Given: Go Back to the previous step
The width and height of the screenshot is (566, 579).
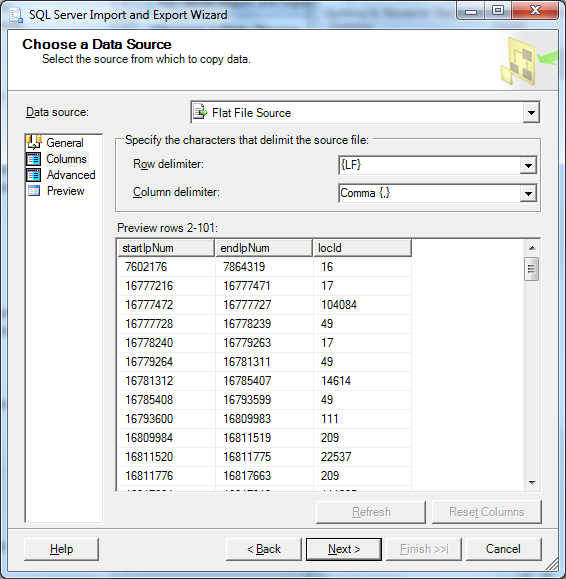Looking at the screenshot, I should pos(264,549).
